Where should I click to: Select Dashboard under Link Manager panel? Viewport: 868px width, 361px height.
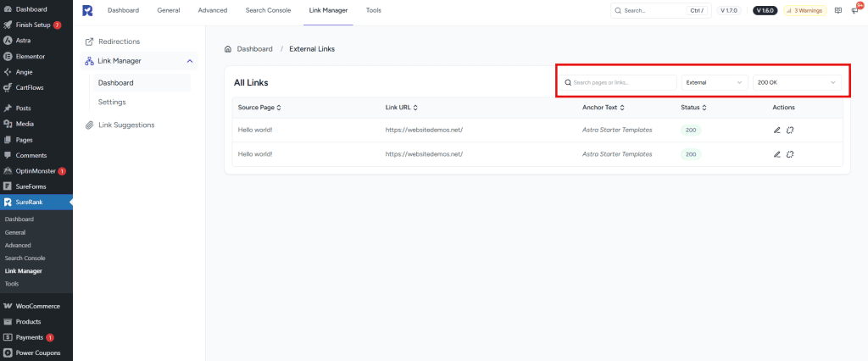(x=142, y=83)
